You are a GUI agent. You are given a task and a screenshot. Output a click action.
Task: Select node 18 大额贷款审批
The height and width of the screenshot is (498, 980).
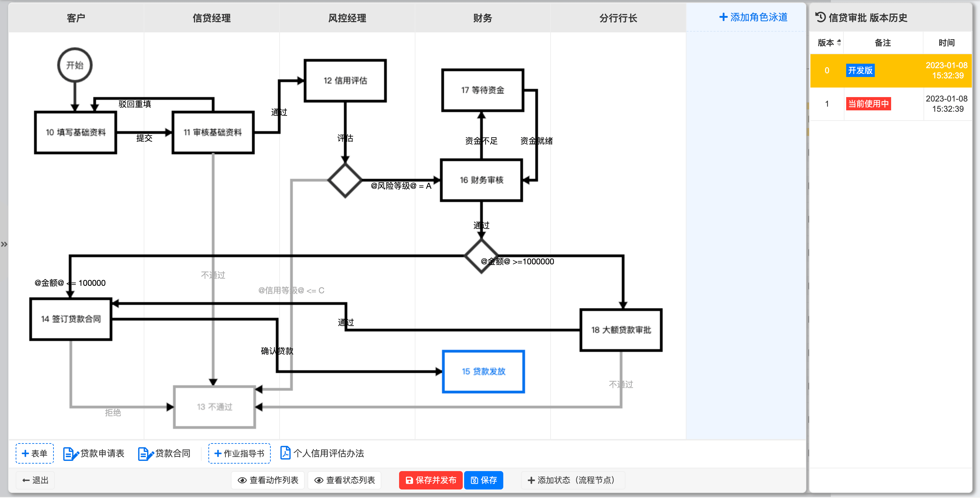[621, 330]
